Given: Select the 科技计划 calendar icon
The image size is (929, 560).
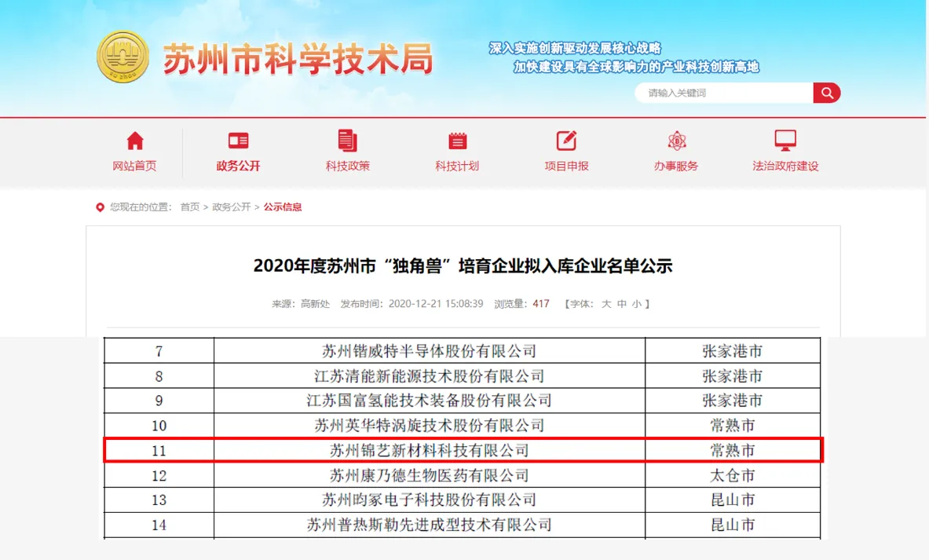Looking at the screenshot, I should [457, 141].
